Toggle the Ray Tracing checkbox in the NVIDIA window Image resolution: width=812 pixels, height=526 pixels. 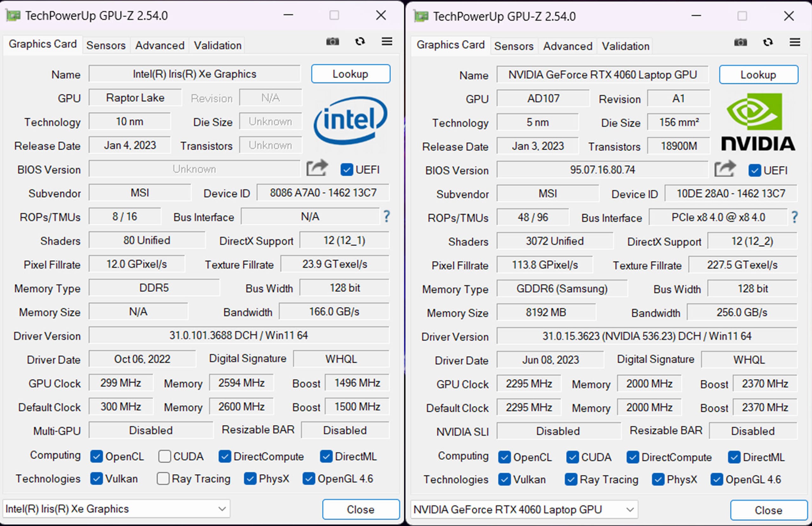(x=571, y=479)
